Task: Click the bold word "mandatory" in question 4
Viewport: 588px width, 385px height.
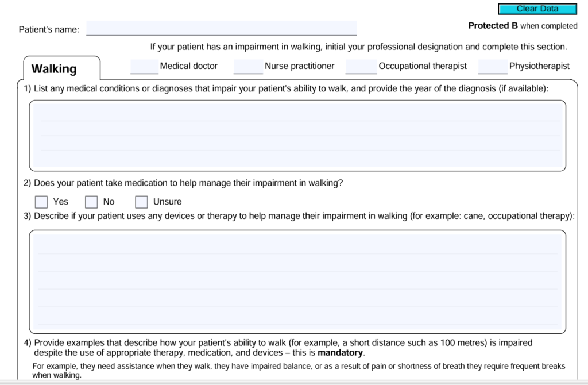Action: pos(341,352)
